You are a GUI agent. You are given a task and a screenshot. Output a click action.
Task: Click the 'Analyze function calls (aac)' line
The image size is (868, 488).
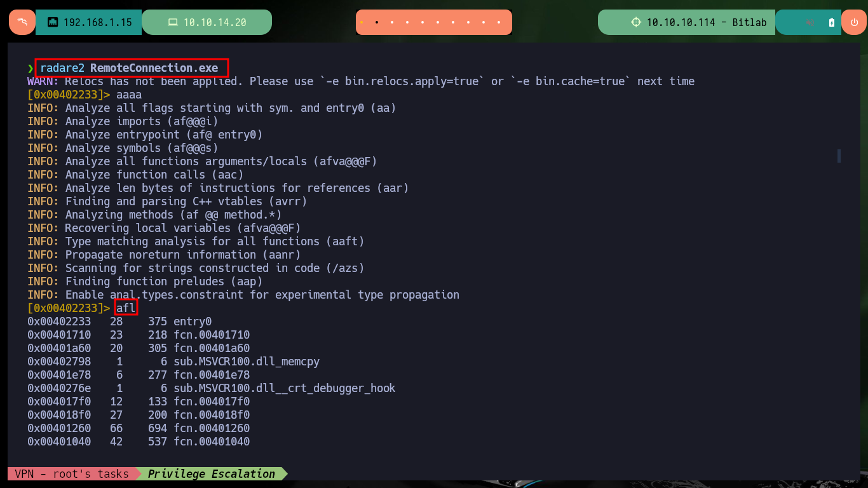coord(135,175)
